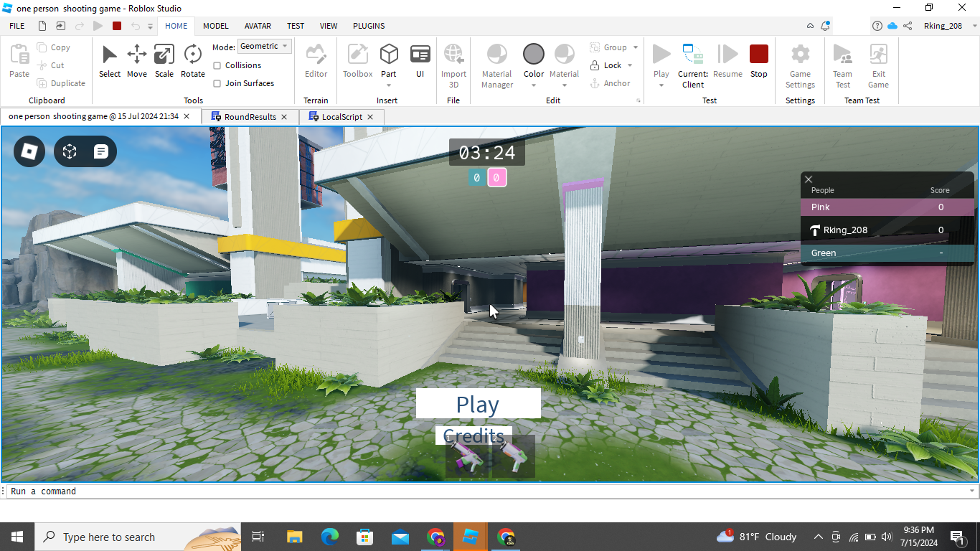Viewport: 980px width, 551px height.
Task: Click Copy in Clipboard group
Action: (54, 47)
